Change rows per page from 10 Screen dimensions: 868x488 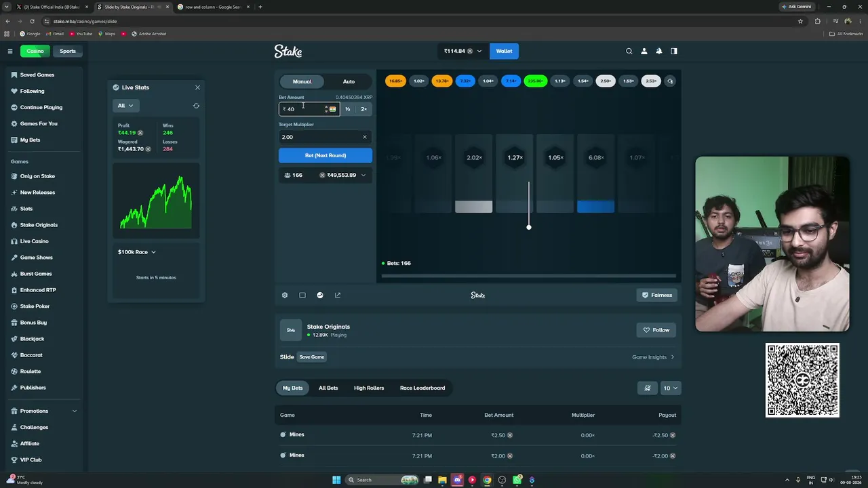(671, 388)
